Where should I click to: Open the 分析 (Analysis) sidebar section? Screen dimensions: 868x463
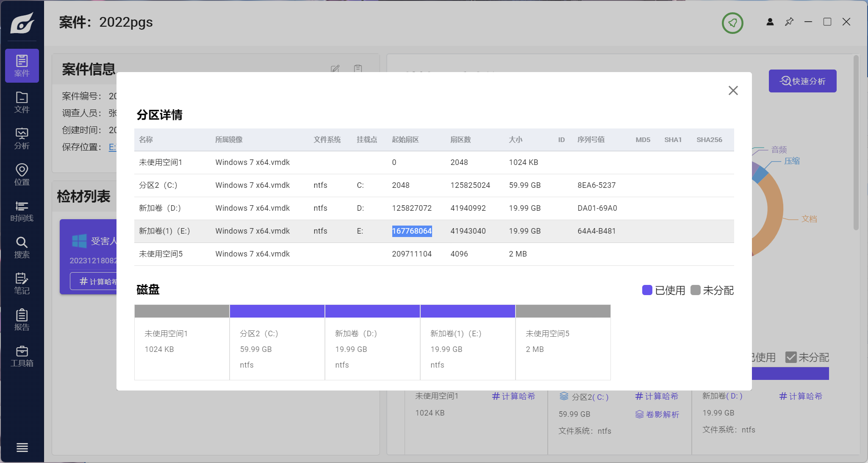point(22,139)
